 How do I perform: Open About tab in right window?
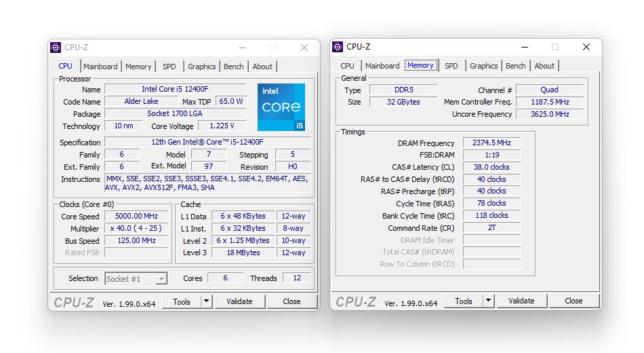click(544, 66)
